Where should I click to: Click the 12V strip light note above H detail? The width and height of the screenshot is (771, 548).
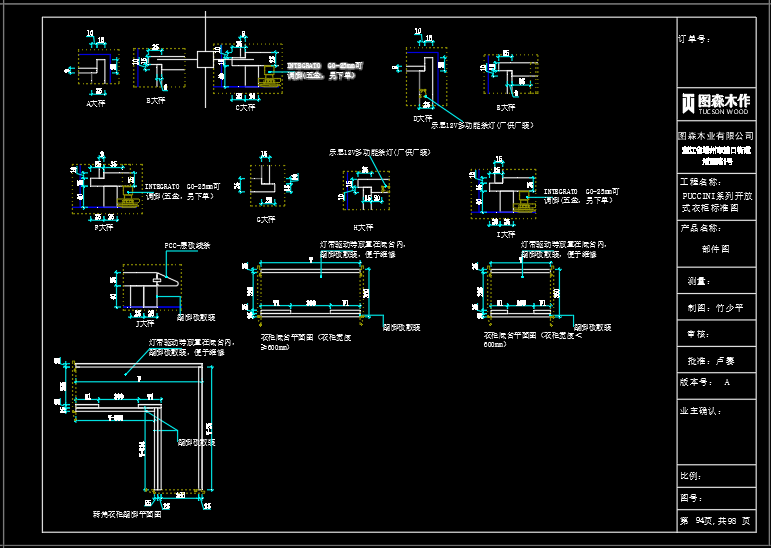click(379, 152)
